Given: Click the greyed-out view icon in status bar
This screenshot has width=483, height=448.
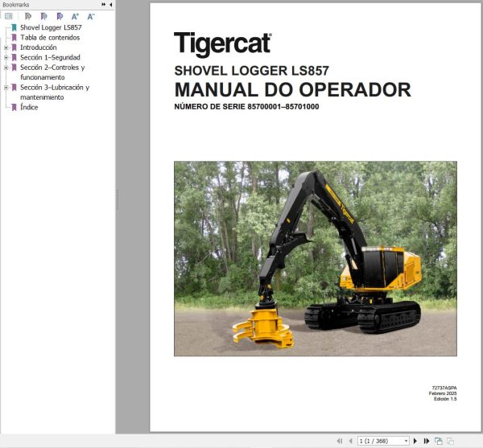Looking at the screenshot, I should (x=450, y=441).
